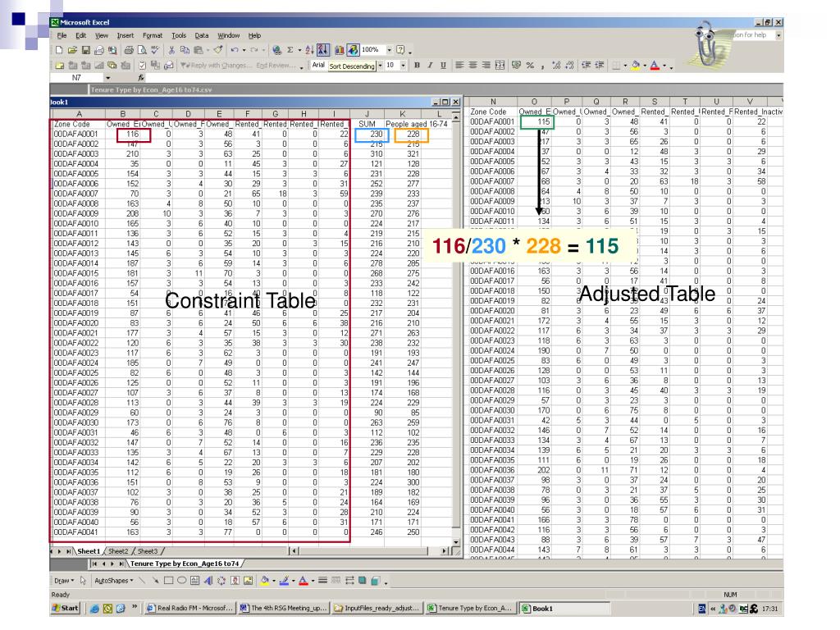
Task: Open the Insert menu
Action: (x=126, y=35)
